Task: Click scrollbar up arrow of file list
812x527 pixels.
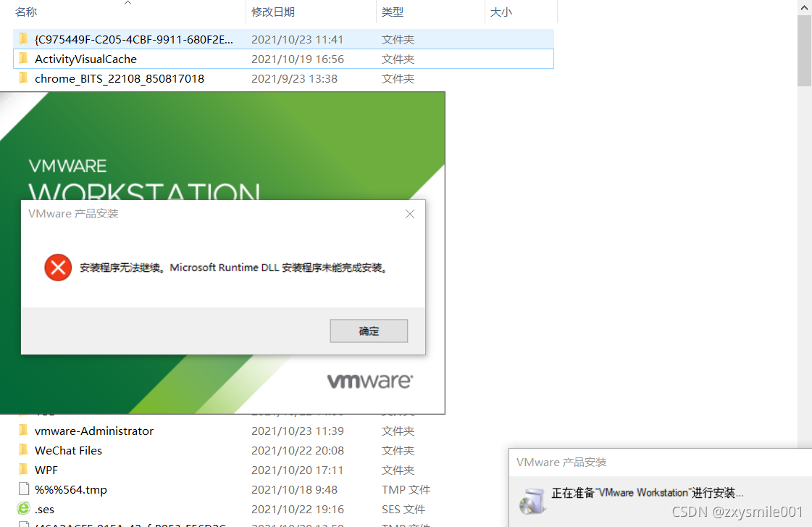Action: pos(804,7)
